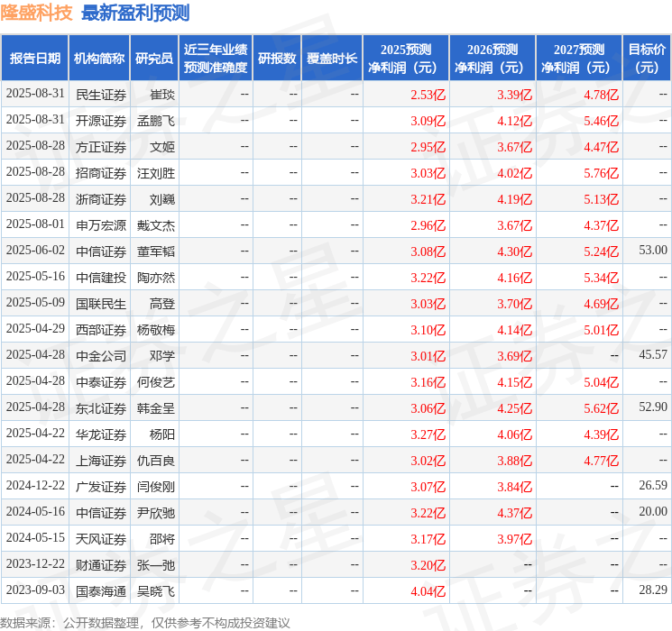Select 3.27亿 in the 华龙证券 row
The image size is (672, 631).
tap(428, 434)
